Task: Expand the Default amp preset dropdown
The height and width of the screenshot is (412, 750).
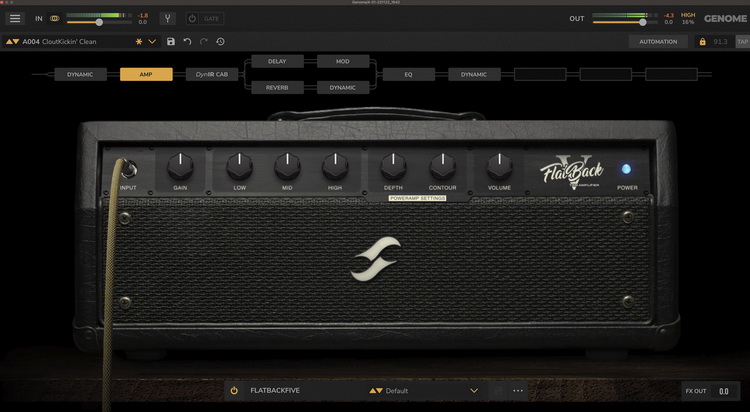Action: (x=474, y=390)
